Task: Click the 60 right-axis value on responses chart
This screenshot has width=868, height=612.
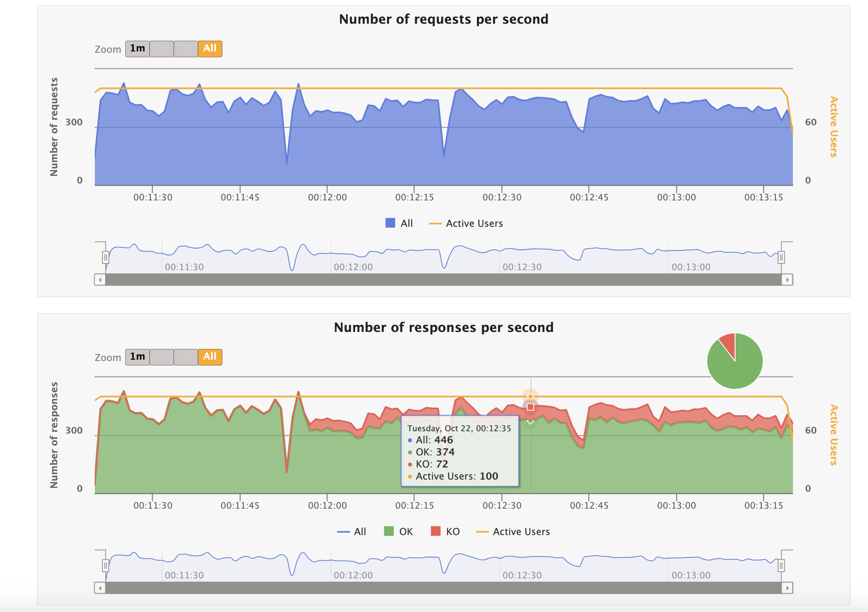Action: click(811, 430)
